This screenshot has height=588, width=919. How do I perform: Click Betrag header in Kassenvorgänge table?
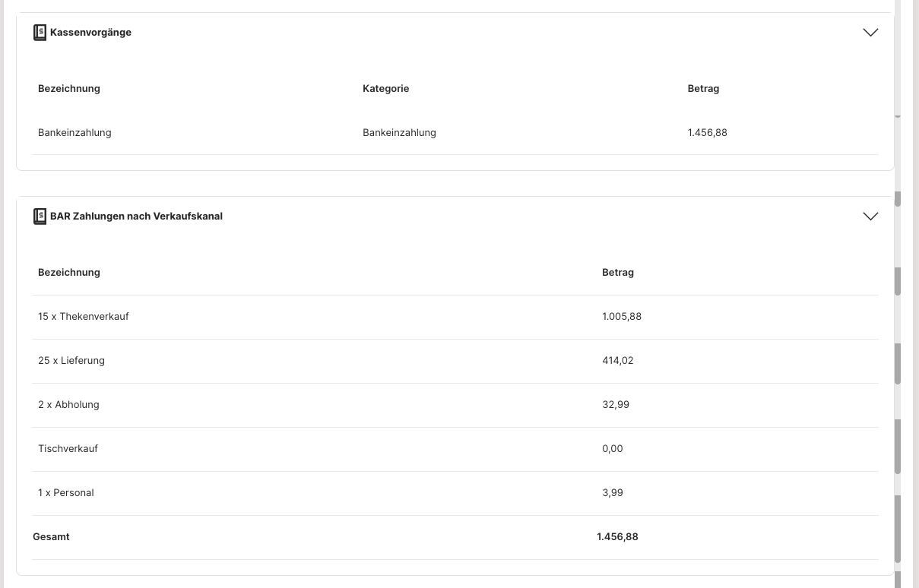tap(703, 89)
